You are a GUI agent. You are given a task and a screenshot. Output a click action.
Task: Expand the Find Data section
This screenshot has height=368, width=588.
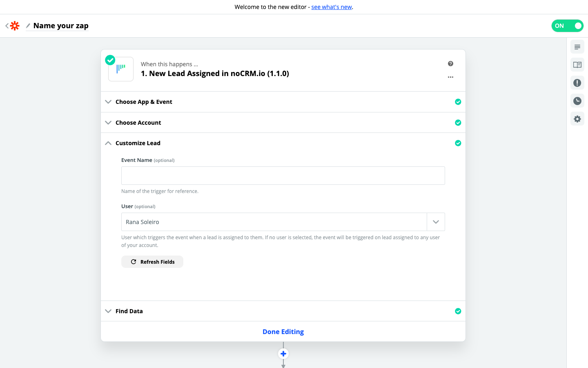pyautogui.click(x=129, y=311)
